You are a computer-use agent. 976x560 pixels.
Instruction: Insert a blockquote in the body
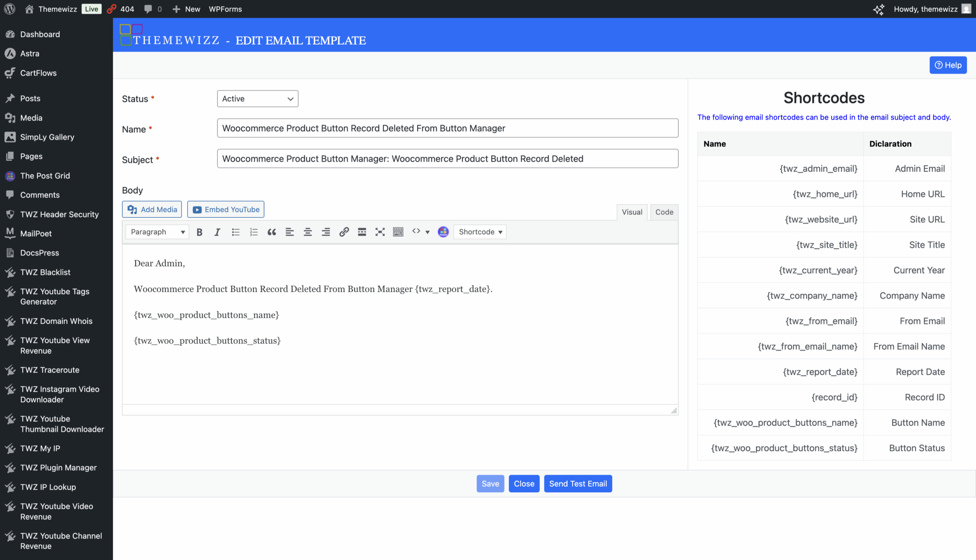pyautogui.click(x=272, y=232)
